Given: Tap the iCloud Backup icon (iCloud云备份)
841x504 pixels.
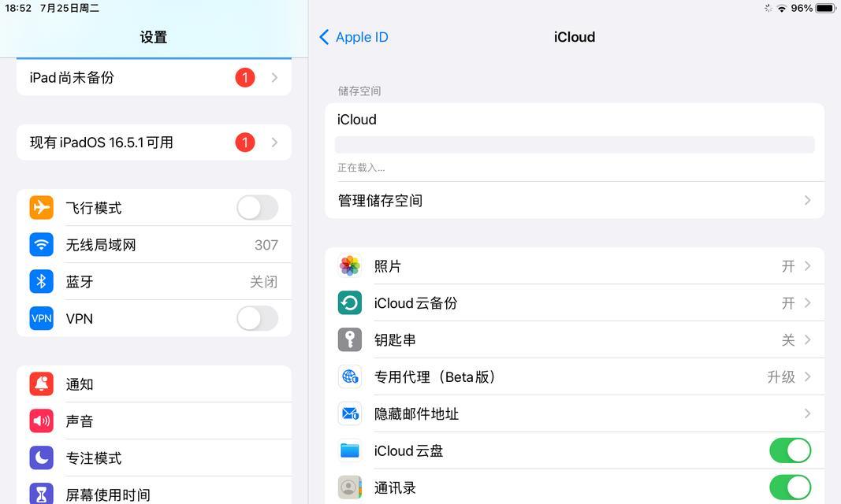Looking at the screenshot, I should pos(350,303).
